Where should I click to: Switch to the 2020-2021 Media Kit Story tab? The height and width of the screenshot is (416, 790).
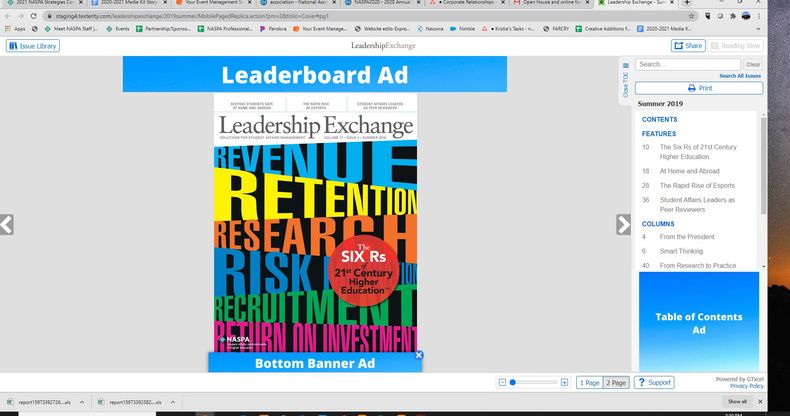[x=129, y=3]
